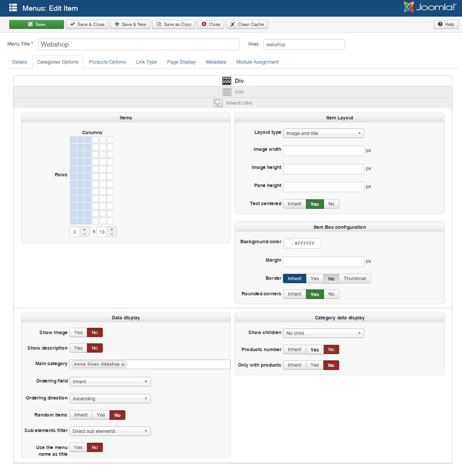Image resolution: width=462 pixels, height=476 pixels.
Task: Open the Help button
Action: (x=446, y=24)
